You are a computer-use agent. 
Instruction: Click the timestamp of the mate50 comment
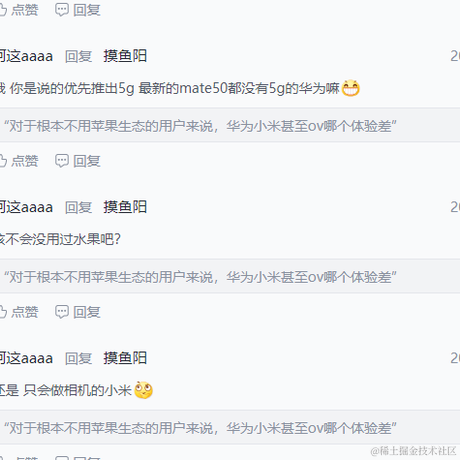(455, 56)
